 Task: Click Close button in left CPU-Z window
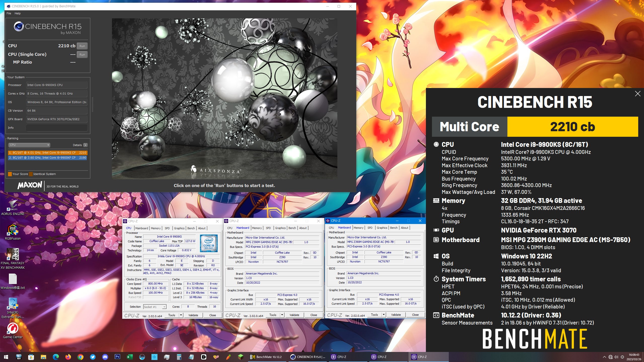pyautogui.click(x=213, y=315)
